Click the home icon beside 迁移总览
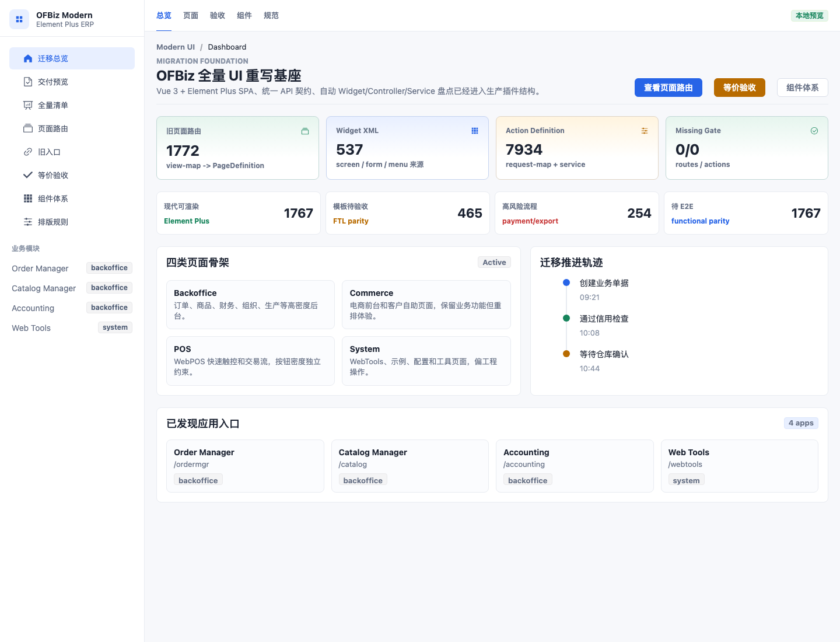The image size is (840, 642). 27,58
